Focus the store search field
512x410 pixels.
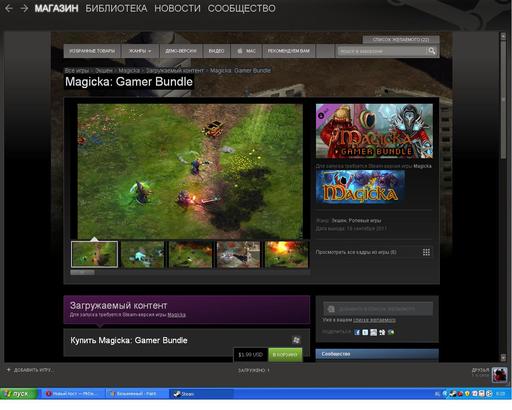[382, 51]
